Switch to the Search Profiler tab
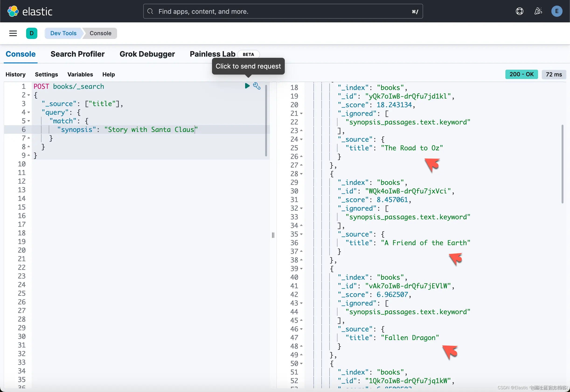The height and width of the screenshot is (392, 570). click(x=77, y=54)
